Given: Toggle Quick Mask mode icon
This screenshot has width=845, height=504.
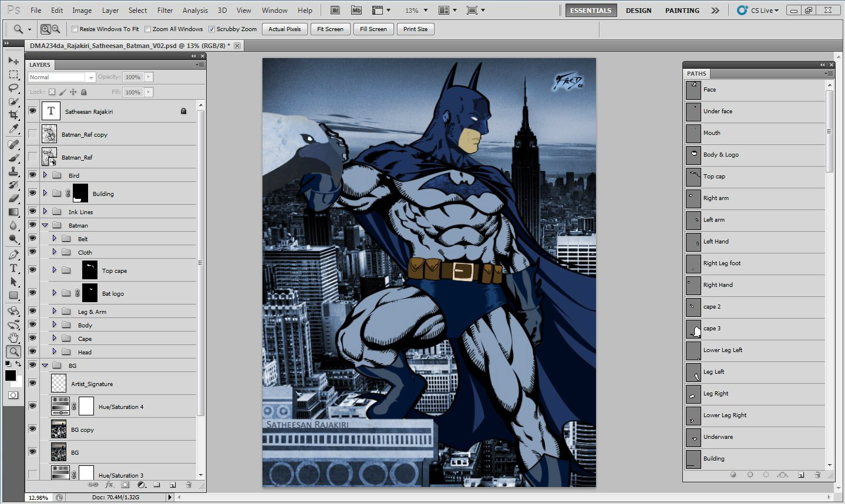Looking at the screenshot, I should pyautogui.click(x=13, y=395).
